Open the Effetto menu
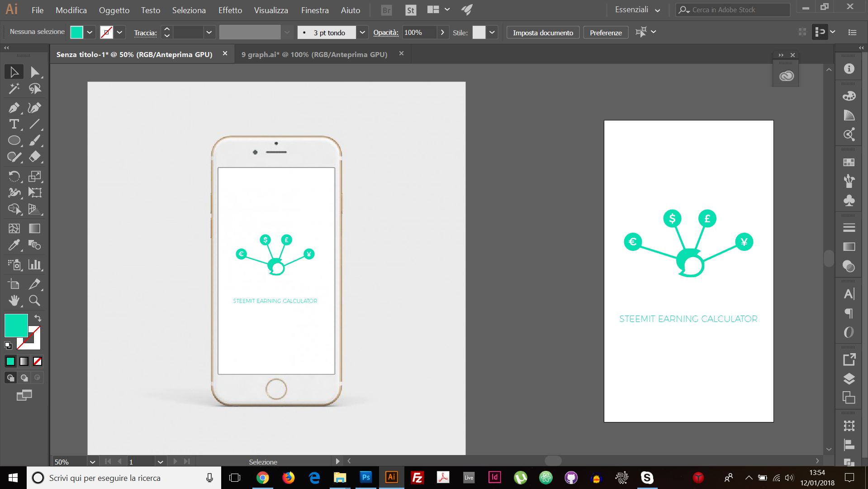This screenshot has height=489, width=868. point(230,10)
